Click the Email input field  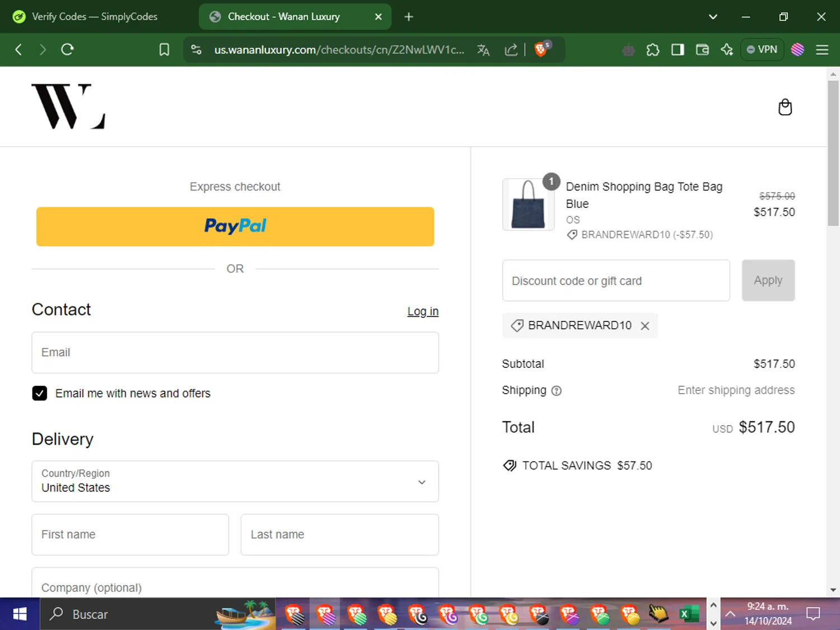235,352
